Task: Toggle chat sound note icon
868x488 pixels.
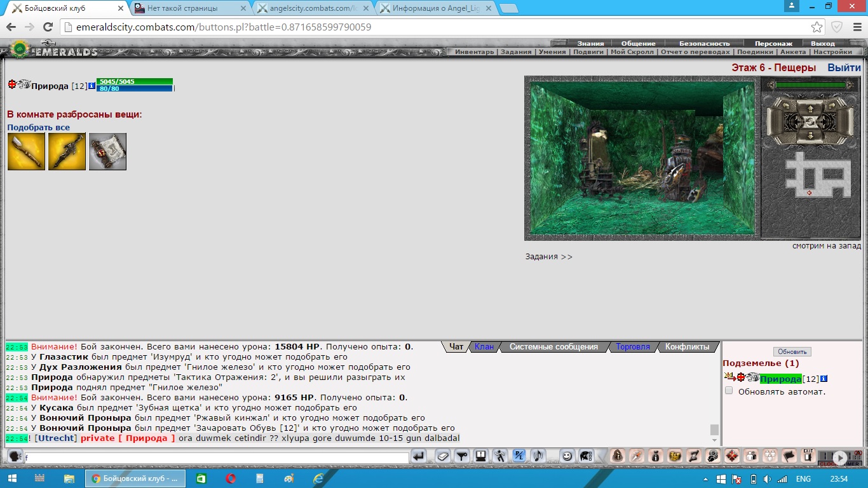Action: tap(538, 456)
